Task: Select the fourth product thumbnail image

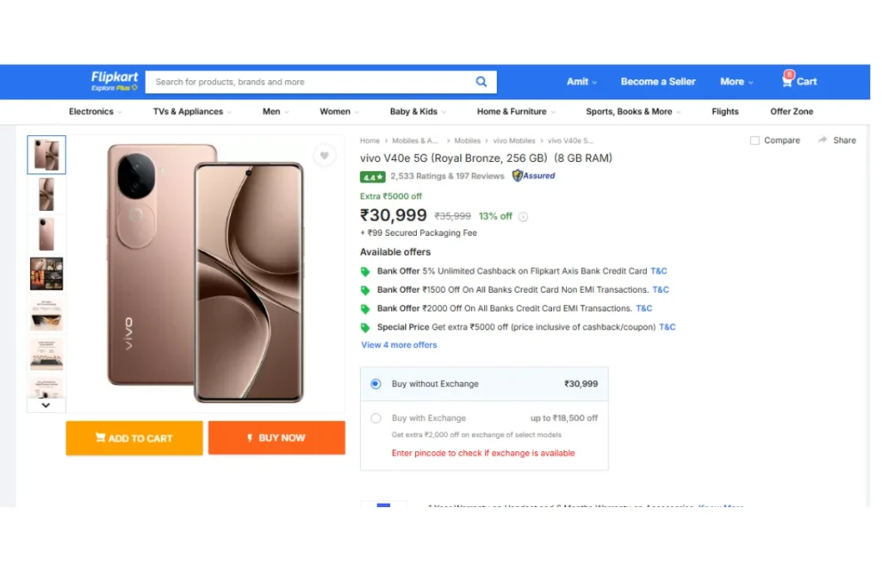Action: point(47,274)
